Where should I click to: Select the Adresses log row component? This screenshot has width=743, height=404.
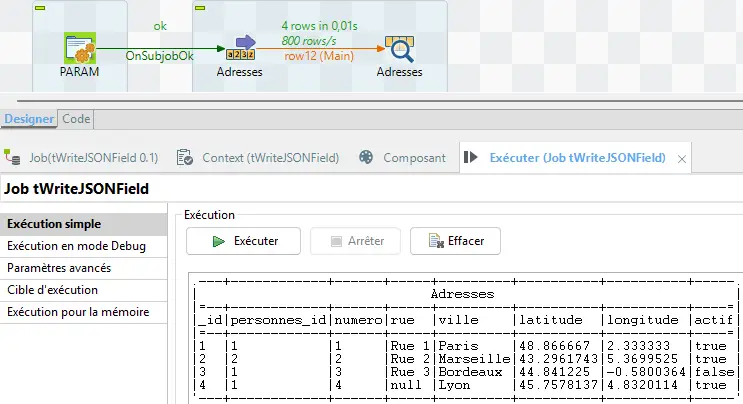[x=399, y=48]
